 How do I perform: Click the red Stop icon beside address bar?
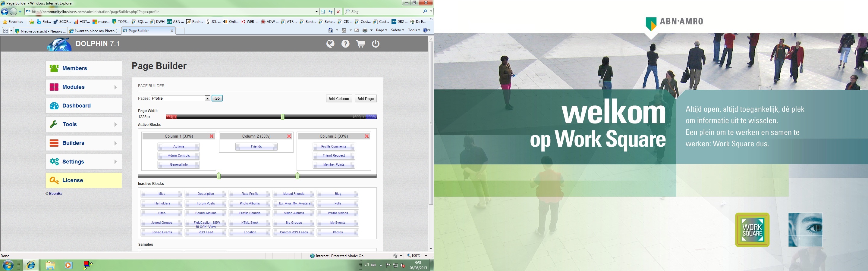pyautogui.click(x=338, y=12)
